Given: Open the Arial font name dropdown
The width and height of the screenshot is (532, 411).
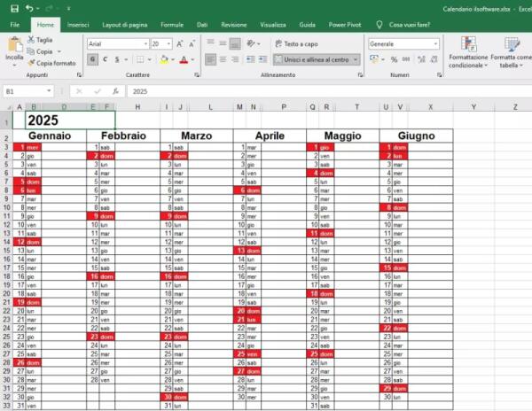Looking at the screenshot, I should click(x=117, y=43).
